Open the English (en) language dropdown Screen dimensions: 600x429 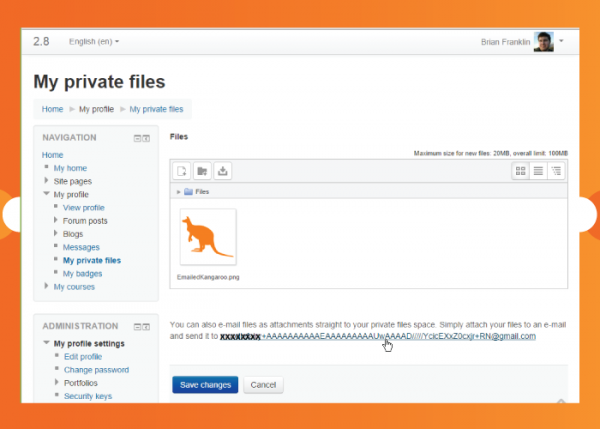[94, 41]
